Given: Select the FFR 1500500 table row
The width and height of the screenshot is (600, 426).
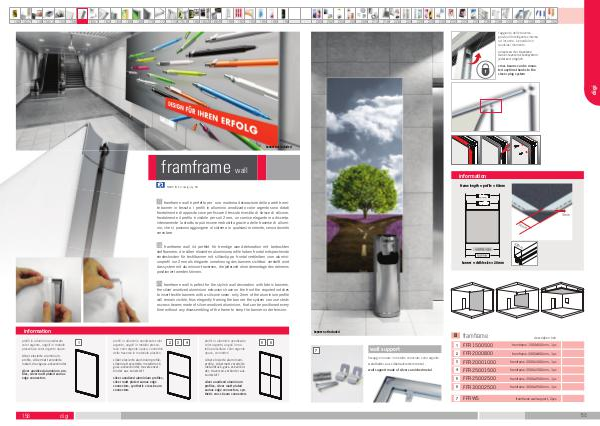Looking at the screenshot, I should [x=518, y=345].
